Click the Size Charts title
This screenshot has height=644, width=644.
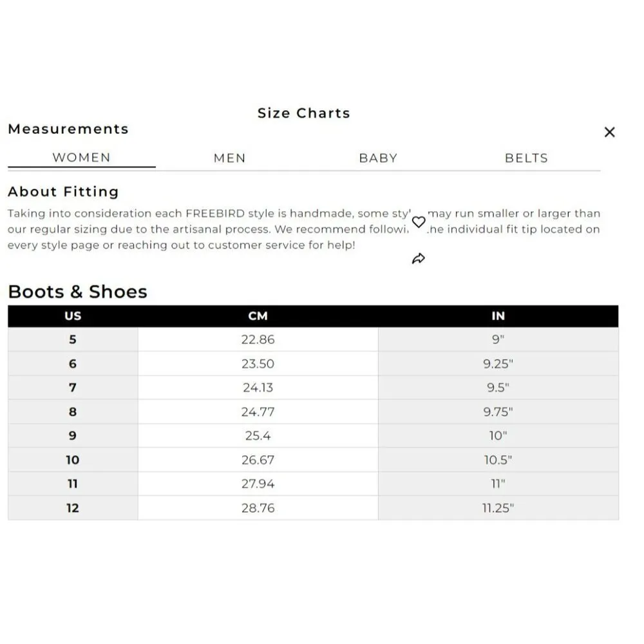(303, 113)
